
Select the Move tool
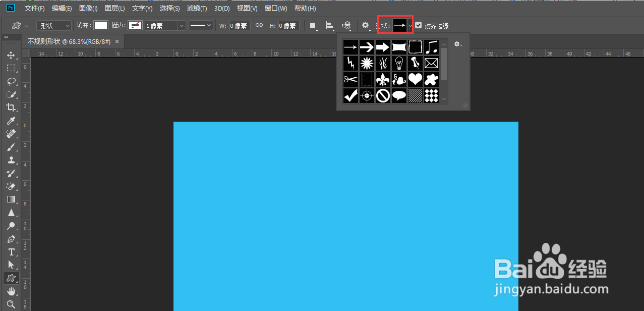click(x=11, y=55)
